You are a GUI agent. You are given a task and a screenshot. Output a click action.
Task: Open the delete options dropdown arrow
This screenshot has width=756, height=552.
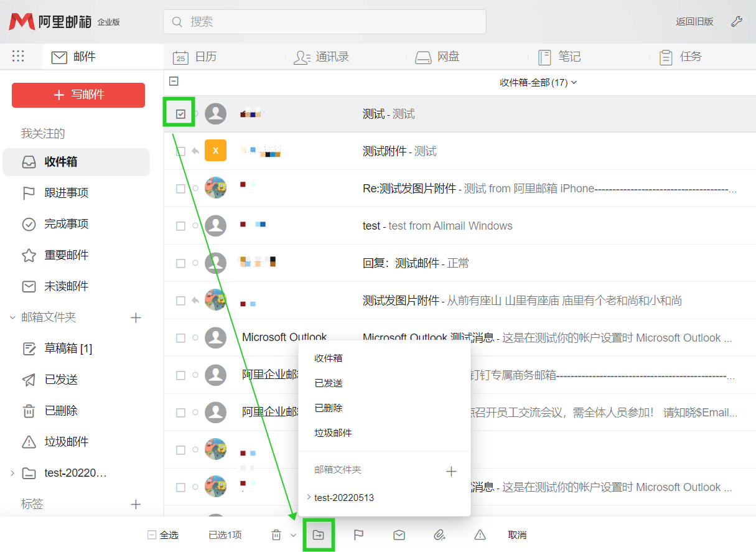tap(292, 534)
